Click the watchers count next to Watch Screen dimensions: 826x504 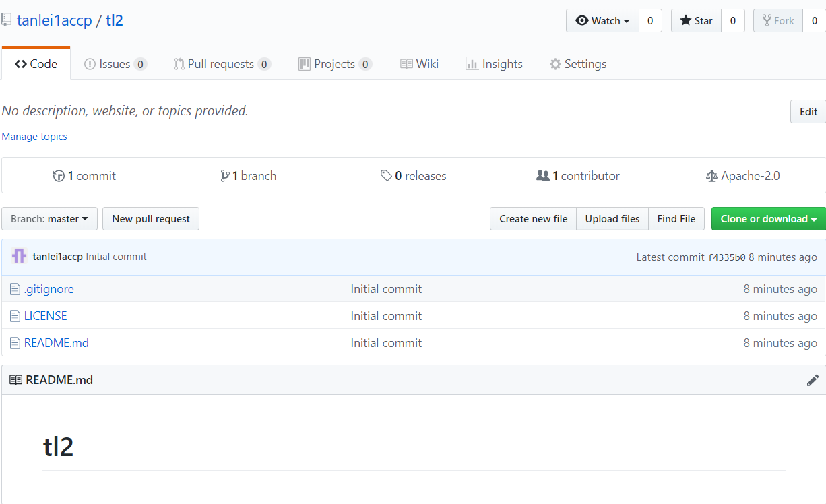coord(650,21)
